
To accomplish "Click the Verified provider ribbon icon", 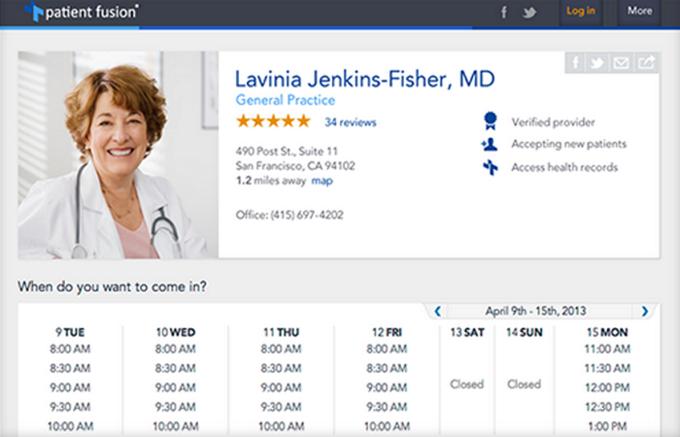I will pyautogui.click(x=490, y=121).
